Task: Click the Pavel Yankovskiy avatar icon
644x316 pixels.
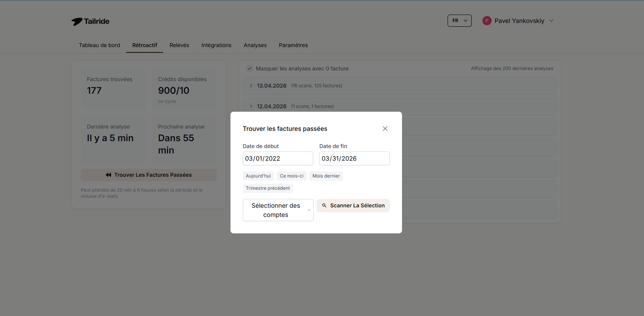Action: (x=487, y=21)
